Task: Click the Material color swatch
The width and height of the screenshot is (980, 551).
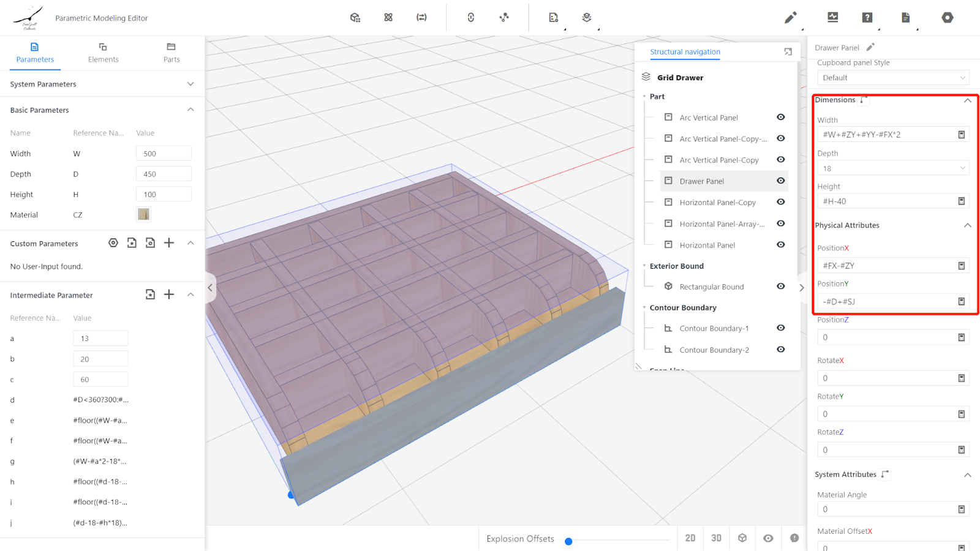Action: click(143, 214)
